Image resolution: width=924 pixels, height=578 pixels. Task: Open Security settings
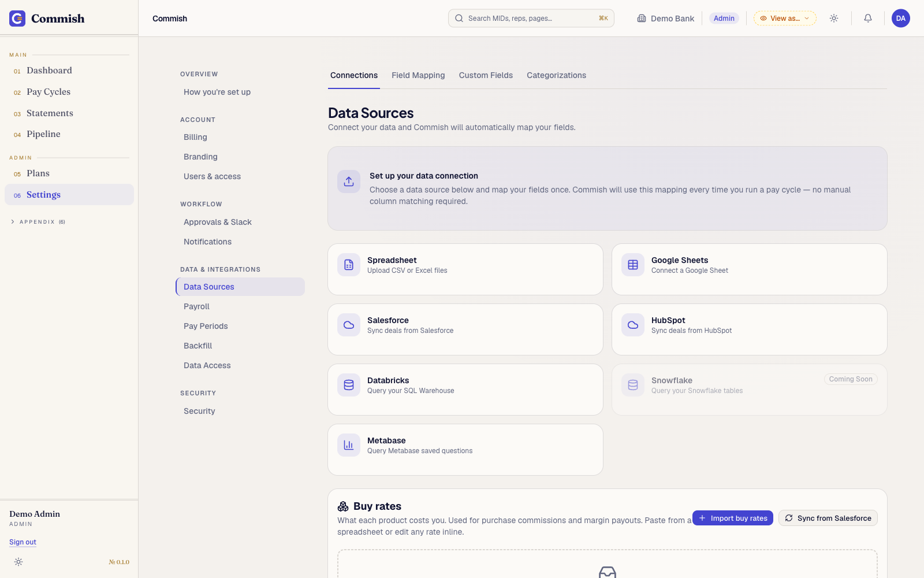(240, 411)
